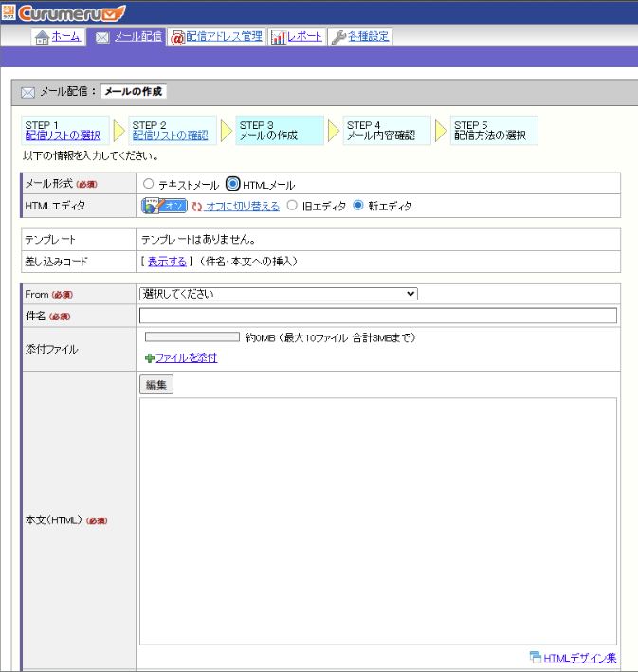Click the 件名 subject input field
638x672 pixels.
377,316
